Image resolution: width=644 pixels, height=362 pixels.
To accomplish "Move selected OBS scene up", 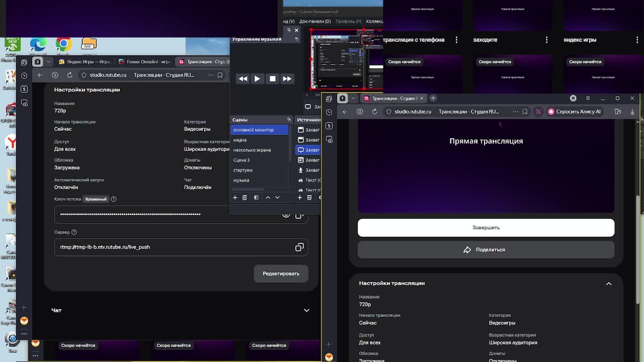I will pyautogui.click(x=268, y=198).
